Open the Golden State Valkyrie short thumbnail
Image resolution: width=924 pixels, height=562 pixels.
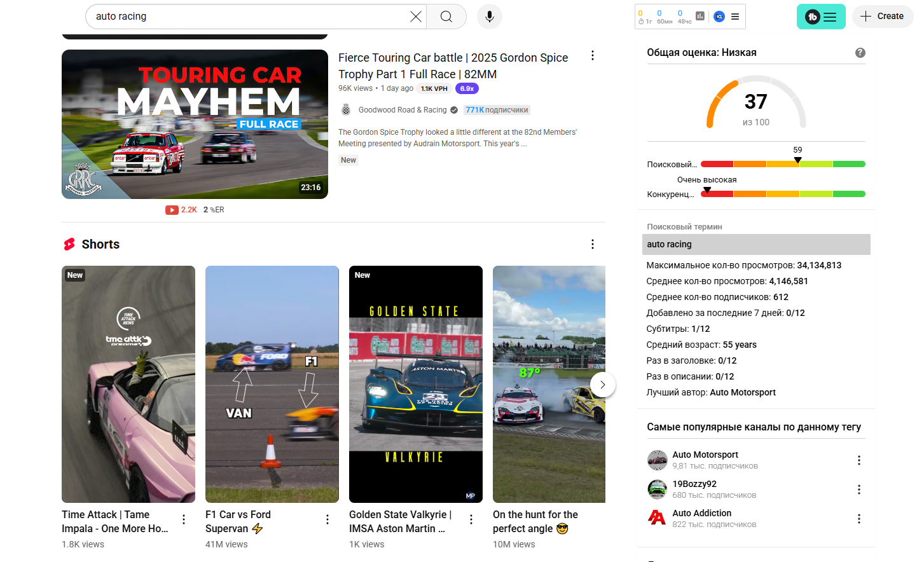click(416, 384)
